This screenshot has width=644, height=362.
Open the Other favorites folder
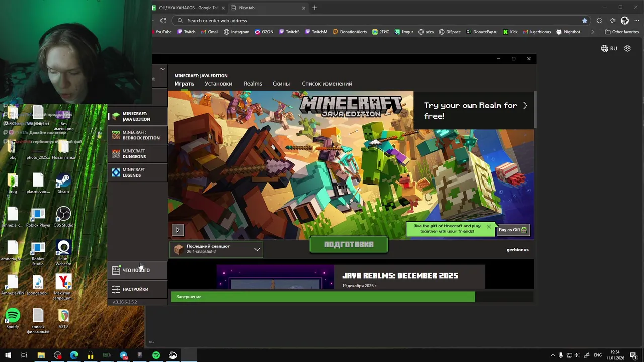point(622,32)
